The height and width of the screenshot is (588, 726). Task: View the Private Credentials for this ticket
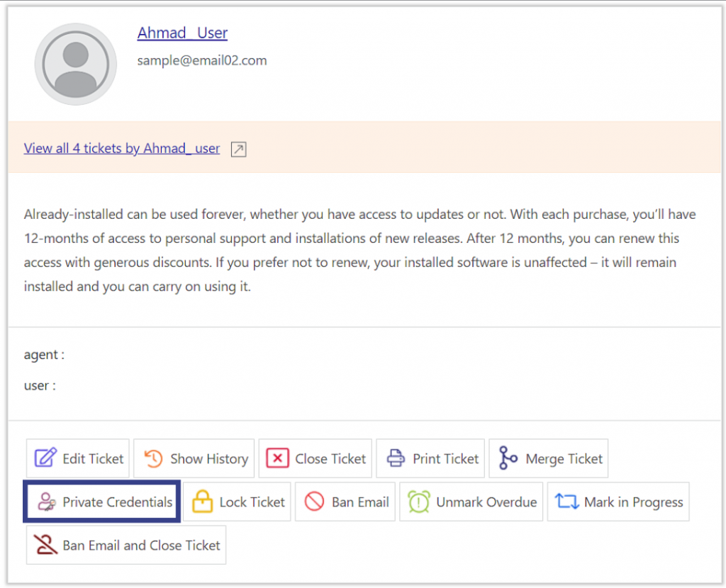click(101, 502)
